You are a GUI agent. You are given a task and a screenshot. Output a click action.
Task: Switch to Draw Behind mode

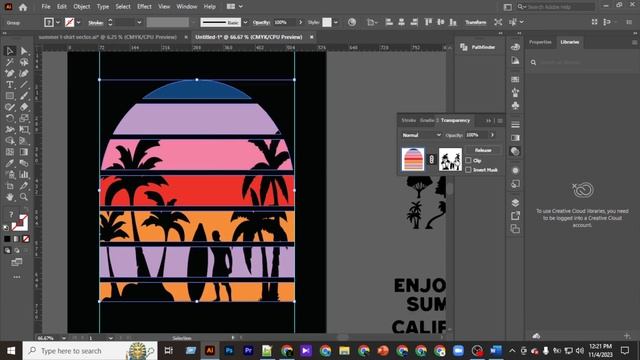pos(17,250)
